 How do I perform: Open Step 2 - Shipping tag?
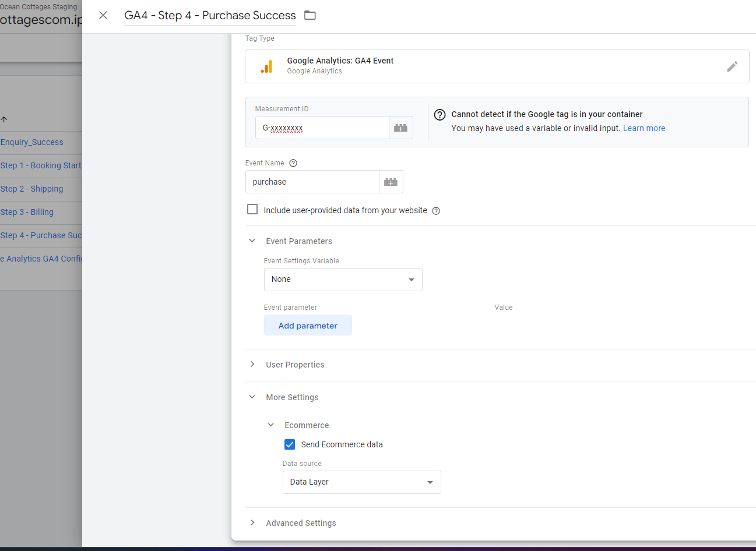[31, 189]
